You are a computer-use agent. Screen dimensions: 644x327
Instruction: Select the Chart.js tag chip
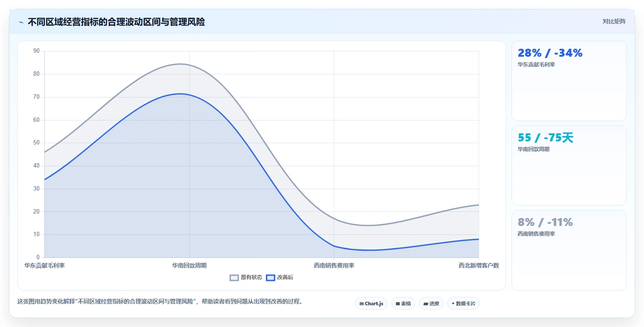[x=371, y=304]
